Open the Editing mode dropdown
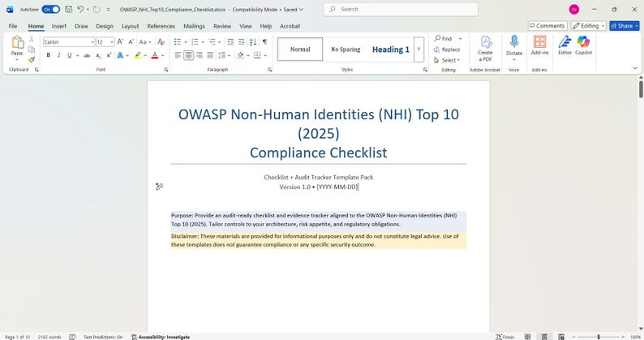 pos(589,26)
